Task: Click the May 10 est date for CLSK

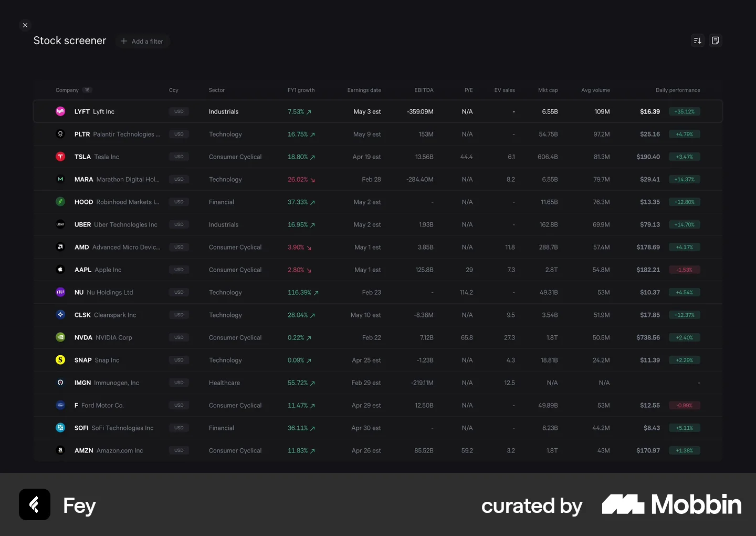Action: click(366, 315)
